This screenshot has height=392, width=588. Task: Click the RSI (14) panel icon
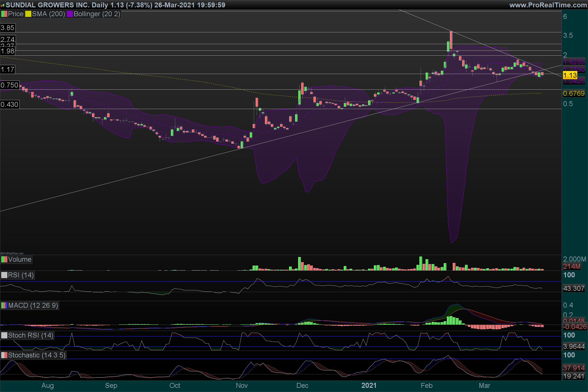tap(4, 275)
